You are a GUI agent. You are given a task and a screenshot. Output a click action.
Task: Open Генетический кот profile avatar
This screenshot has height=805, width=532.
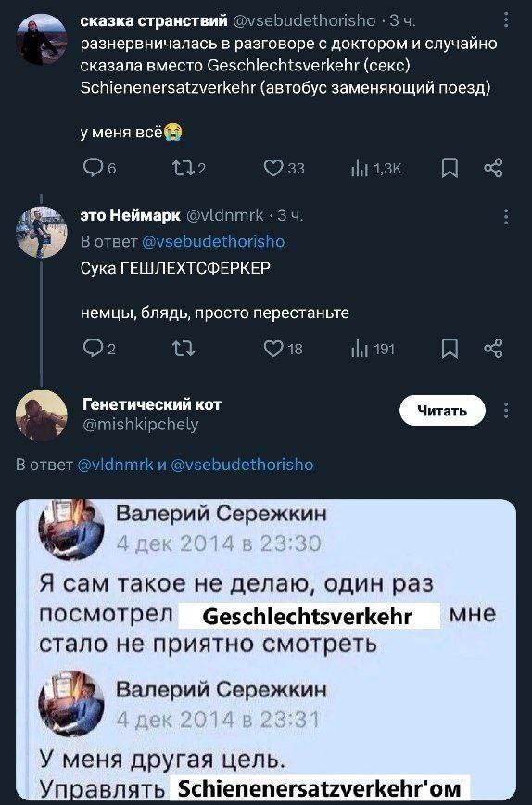[42, 415]
